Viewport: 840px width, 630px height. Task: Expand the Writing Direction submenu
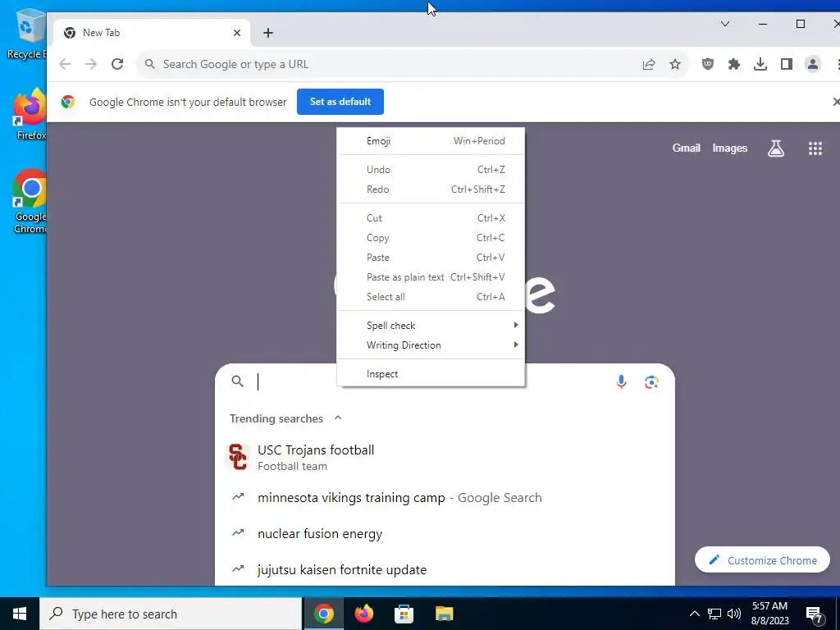pos(431,345)
